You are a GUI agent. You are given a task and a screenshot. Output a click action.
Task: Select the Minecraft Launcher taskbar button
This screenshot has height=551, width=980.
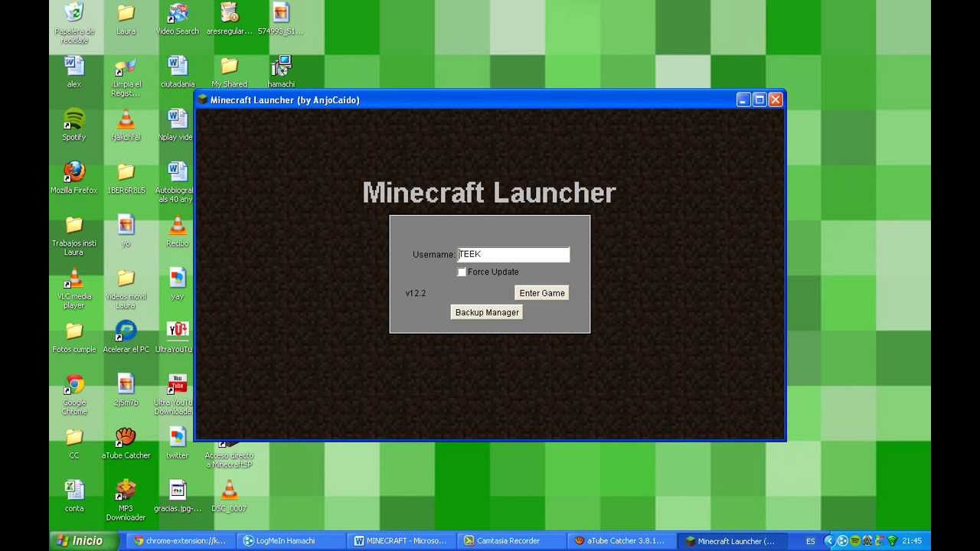(x=731, y=541)
